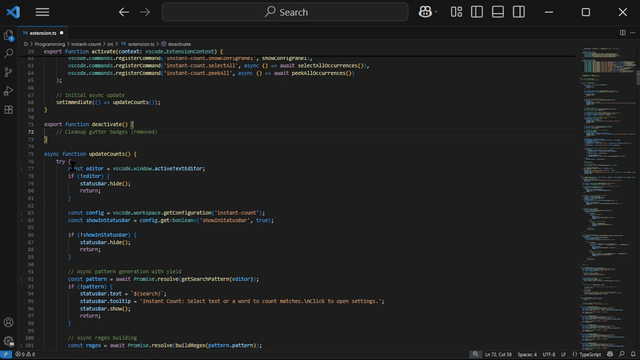Viewport: 640px width, 360px height.
Task: Open the Source Control view
Action: coord(9,72)
